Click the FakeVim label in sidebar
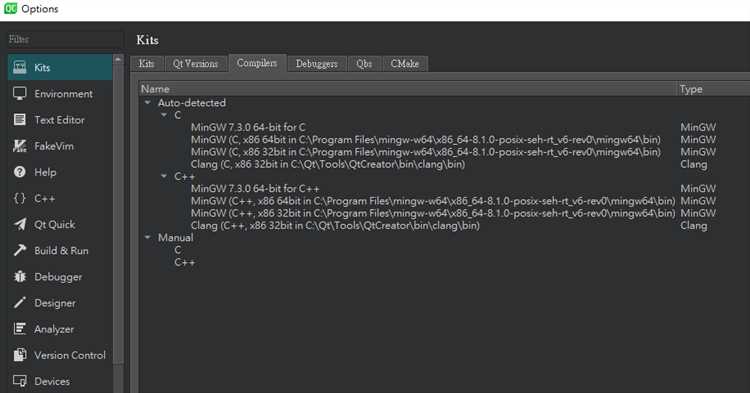 pyautogui.click(x=54, y=146)
